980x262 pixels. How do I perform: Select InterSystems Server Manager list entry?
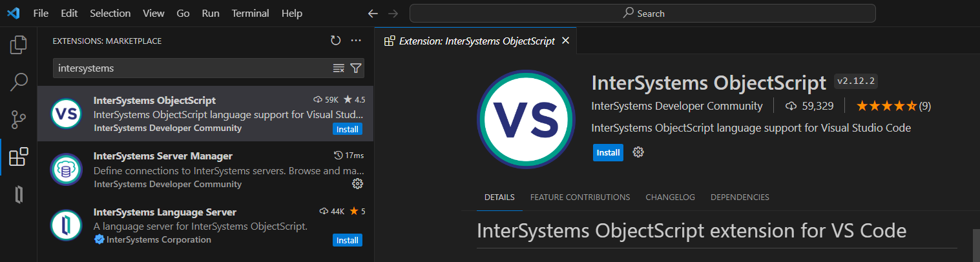[205, 170]
